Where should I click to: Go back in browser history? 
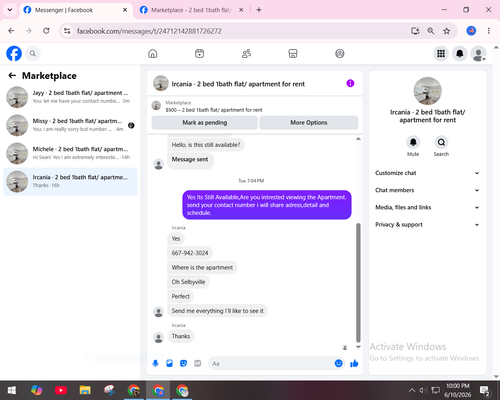[x=11, y=31]
